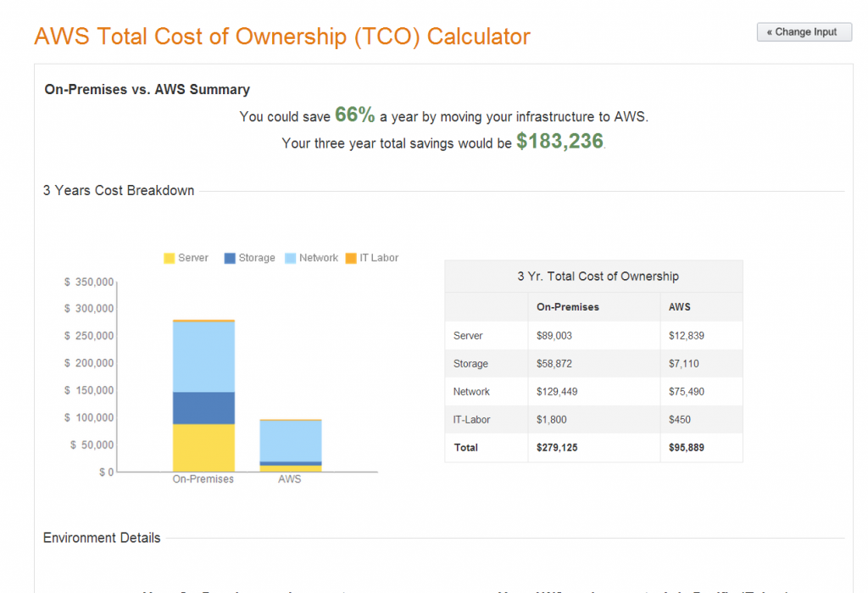Expand the Environment Details section
868x593 pixels.
[x=102, y=538]
